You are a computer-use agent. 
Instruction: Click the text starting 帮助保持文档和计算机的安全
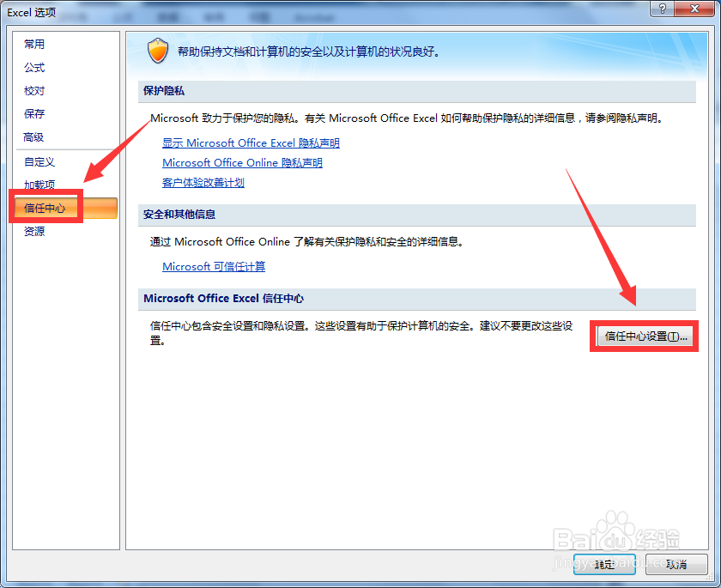[309, 52]
